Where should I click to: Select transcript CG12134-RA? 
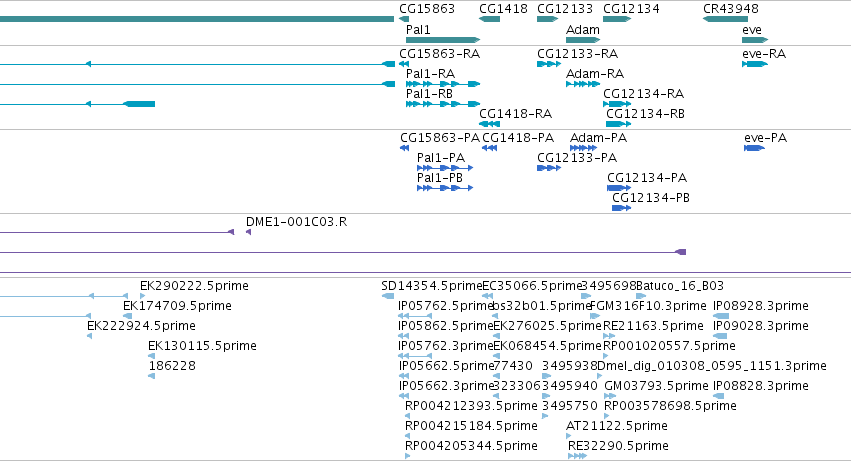tap(643, 94)
